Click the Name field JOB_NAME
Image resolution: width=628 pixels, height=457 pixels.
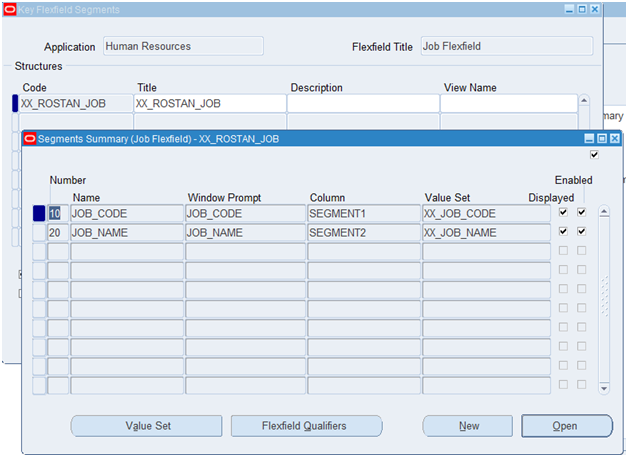tap(127, 233)
